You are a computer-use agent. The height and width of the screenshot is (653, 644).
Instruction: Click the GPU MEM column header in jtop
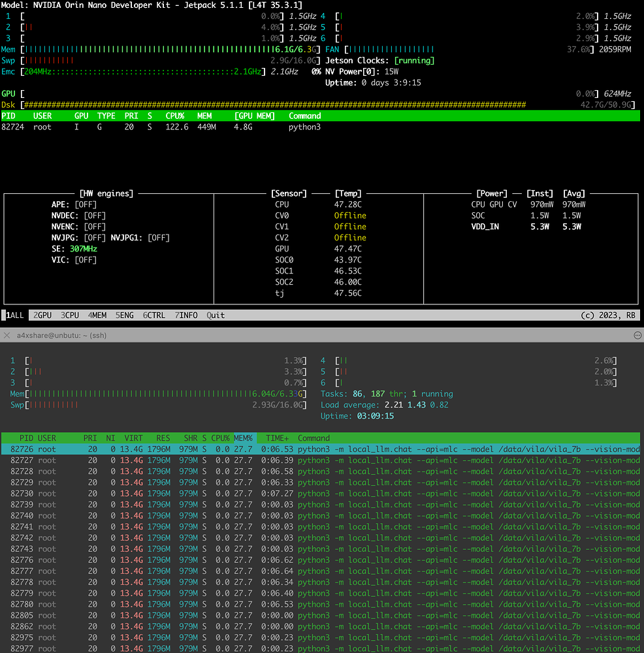[x=255, y=116]
